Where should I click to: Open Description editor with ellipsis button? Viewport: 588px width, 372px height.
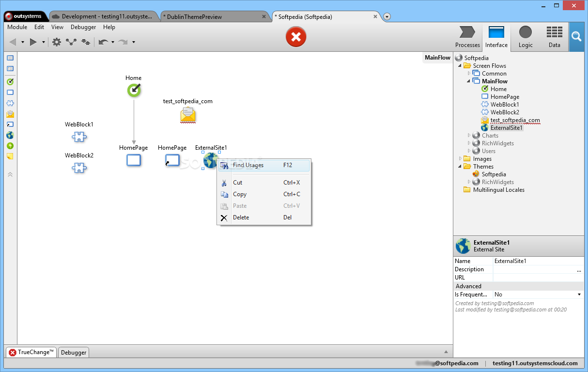pyautogui.click(x=579, y=269)
